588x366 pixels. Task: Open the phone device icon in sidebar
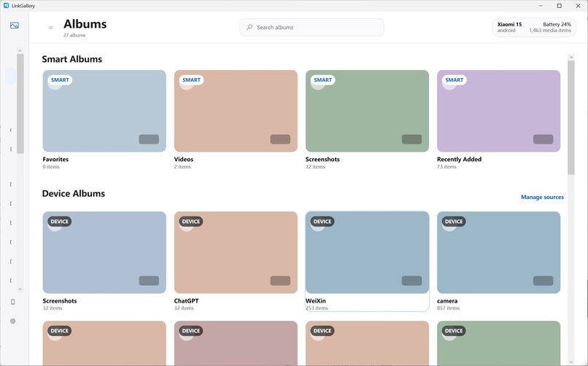(x=12, y=302)
